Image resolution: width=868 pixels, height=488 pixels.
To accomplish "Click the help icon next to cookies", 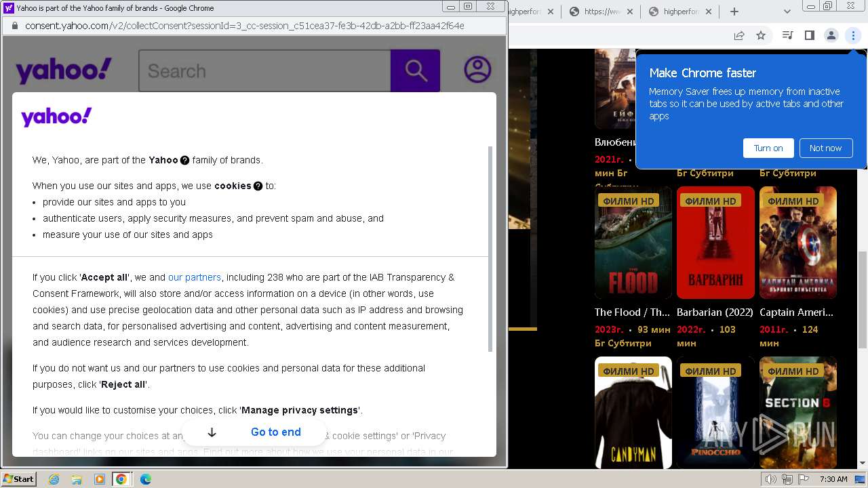I will pyautogui.click(x=258, y=186).
